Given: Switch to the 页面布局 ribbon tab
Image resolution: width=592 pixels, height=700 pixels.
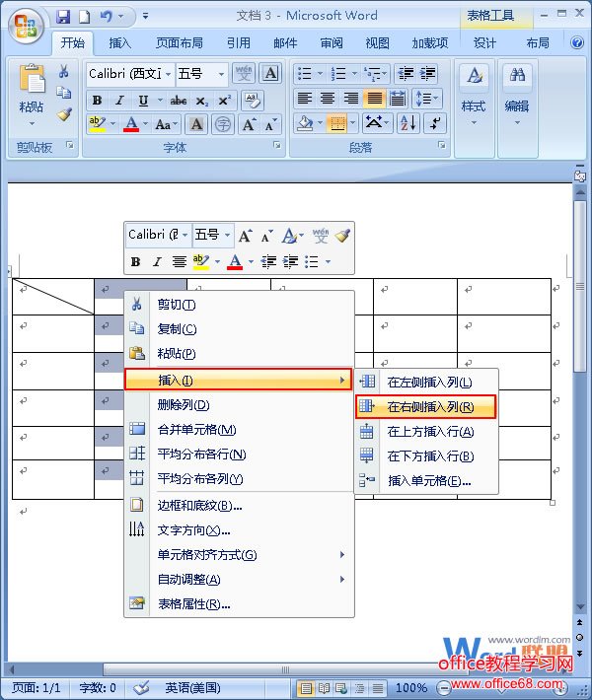Looking at the screenshot, I should tap(180, 42).
